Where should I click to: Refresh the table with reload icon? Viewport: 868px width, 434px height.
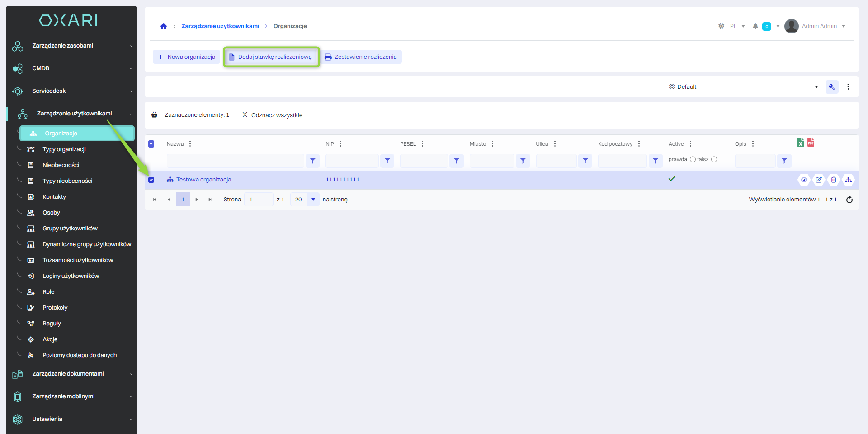point(849,200)
